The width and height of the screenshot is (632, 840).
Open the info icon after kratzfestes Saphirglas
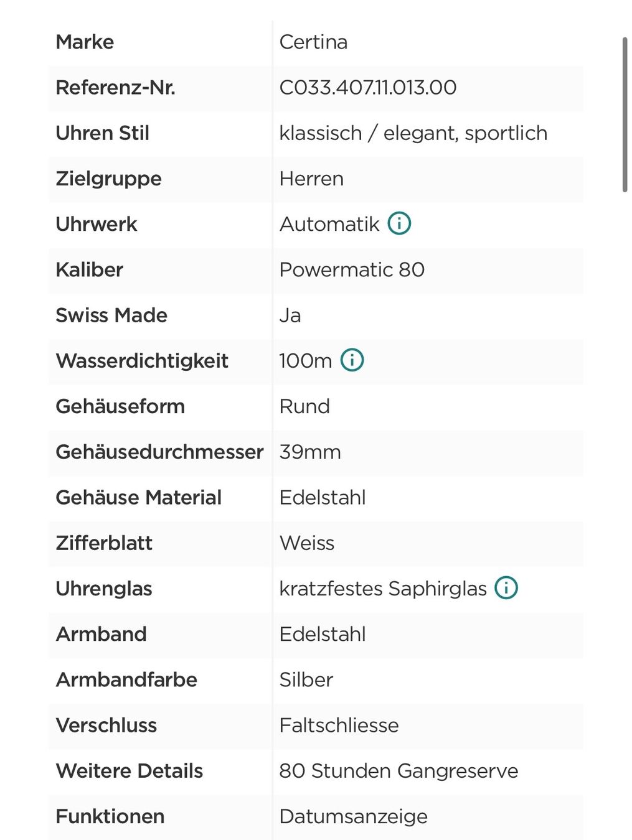click(x=506, y=587)
